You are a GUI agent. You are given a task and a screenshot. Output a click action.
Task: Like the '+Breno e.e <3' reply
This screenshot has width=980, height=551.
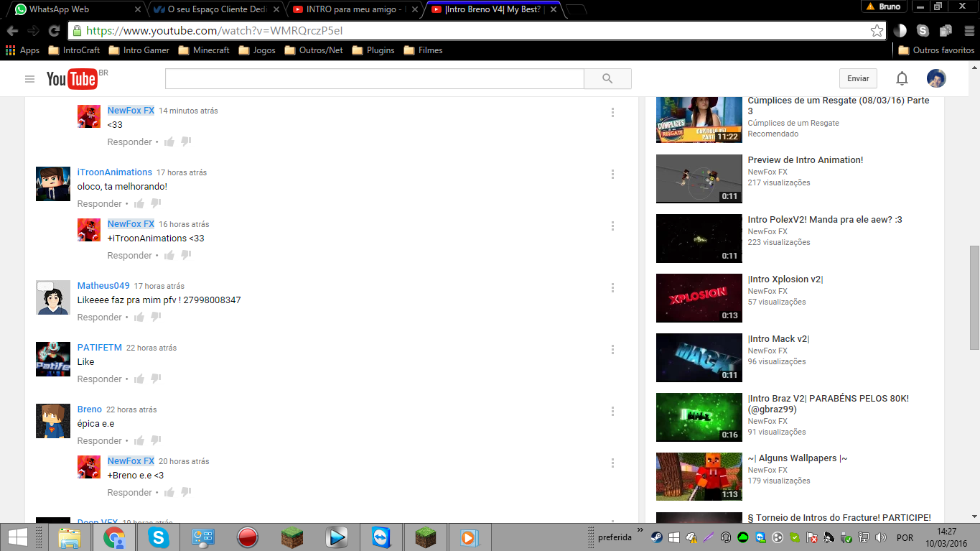click(x=169, y=492)
